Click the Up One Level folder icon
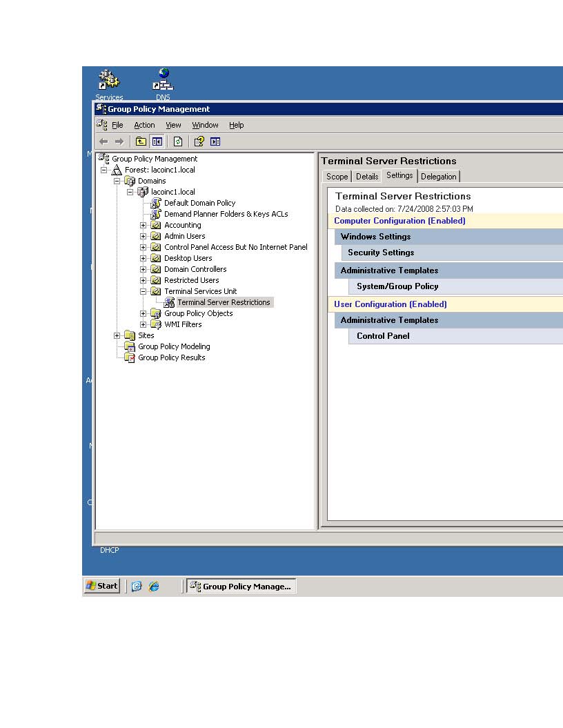Viewport: 563px width, 728px height. pyautogui.click(x=140, y=141)
